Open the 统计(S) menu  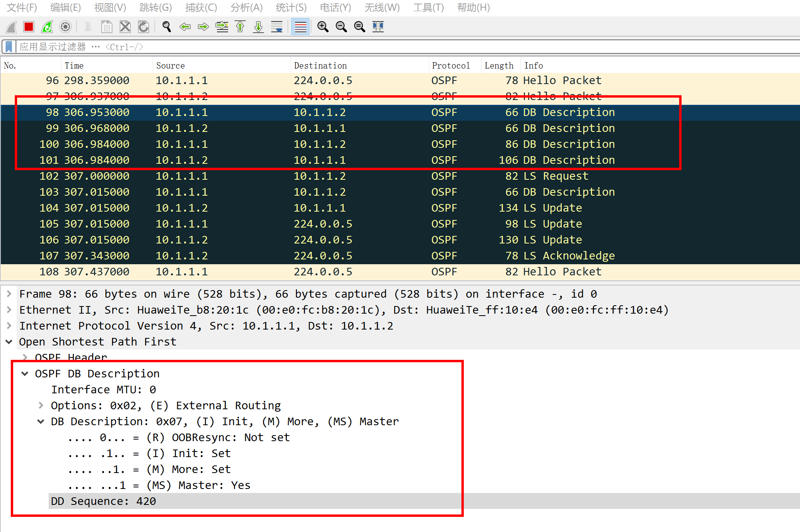(291, 8)
